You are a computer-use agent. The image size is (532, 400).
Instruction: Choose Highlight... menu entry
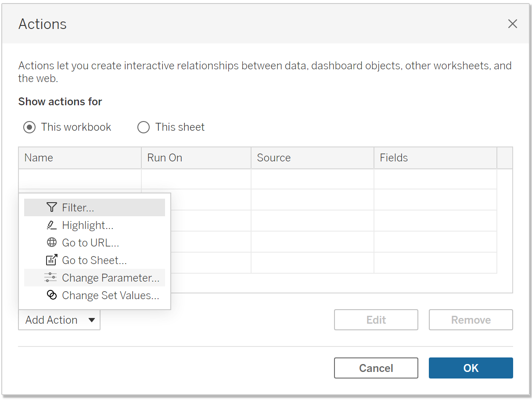(x=88, y=225)
